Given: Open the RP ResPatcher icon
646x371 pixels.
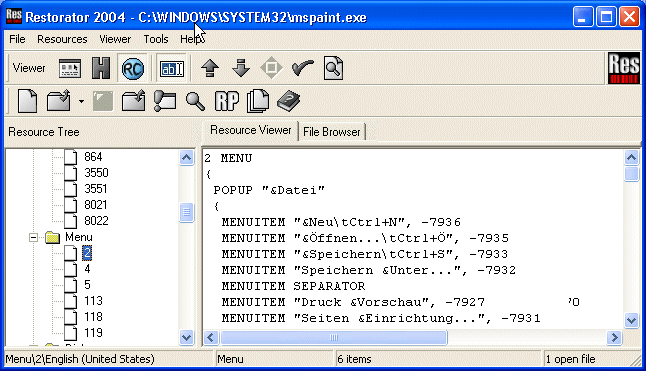Looking at the screenshot, I should [227, 101].
